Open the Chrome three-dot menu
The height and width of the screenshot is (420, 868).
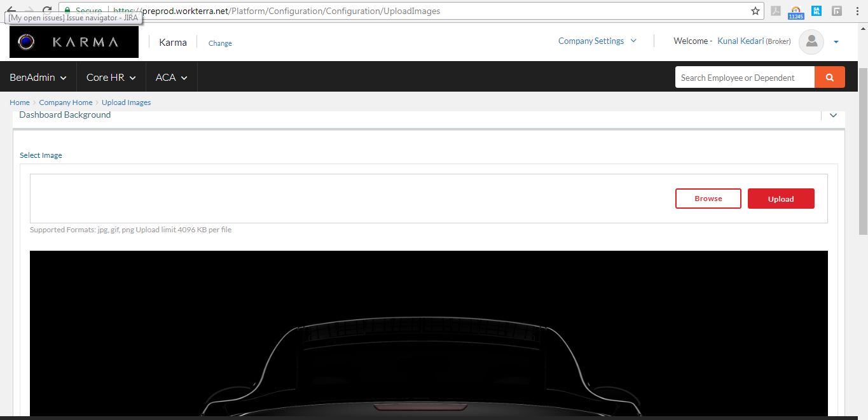click(x=857, y=11)
